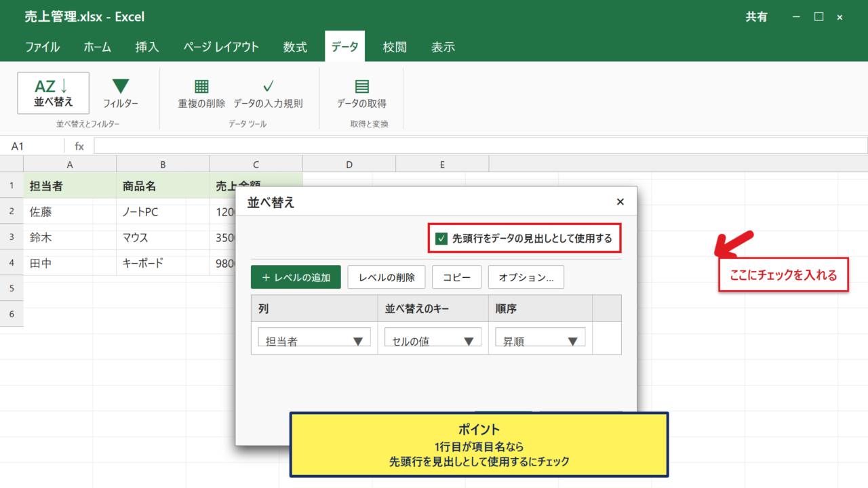Image resolution: width=868 pixels, height=488 pixels.
Task: Select row 6 header
Action: click(12, 314)
